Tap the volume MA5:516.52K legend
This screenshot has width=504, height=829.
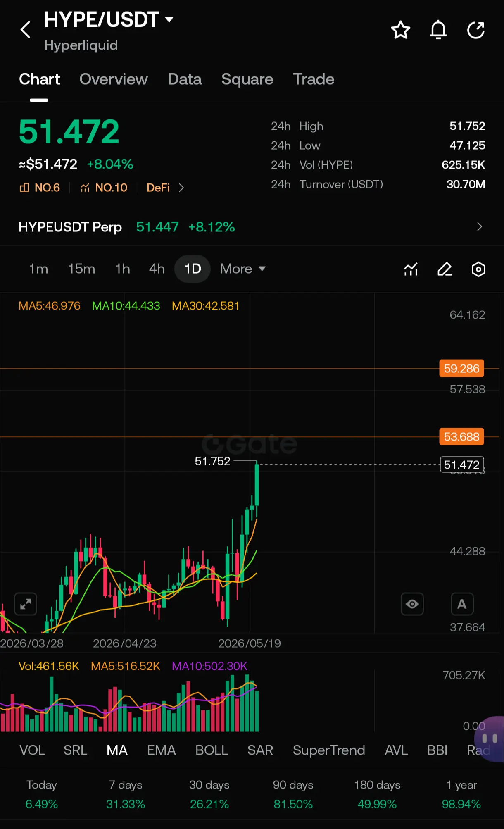coord(125,666)
